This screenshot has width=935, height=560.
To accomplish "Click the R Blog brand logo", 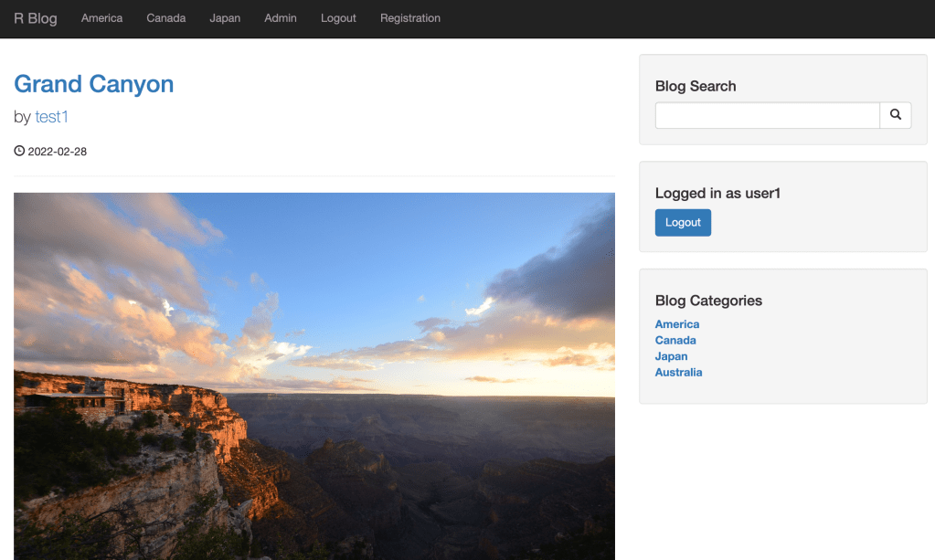I will point(34,17).
